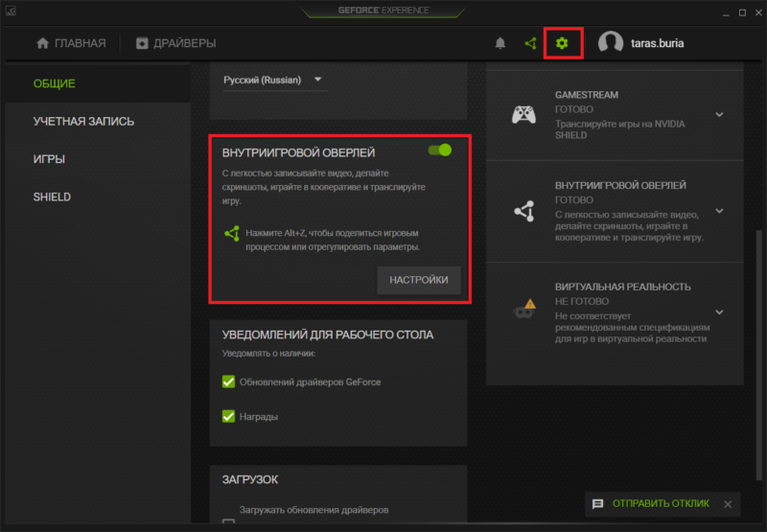This screenshot has width=767, height=532.
Task: Click the taras.buria username
Action: 657,43
